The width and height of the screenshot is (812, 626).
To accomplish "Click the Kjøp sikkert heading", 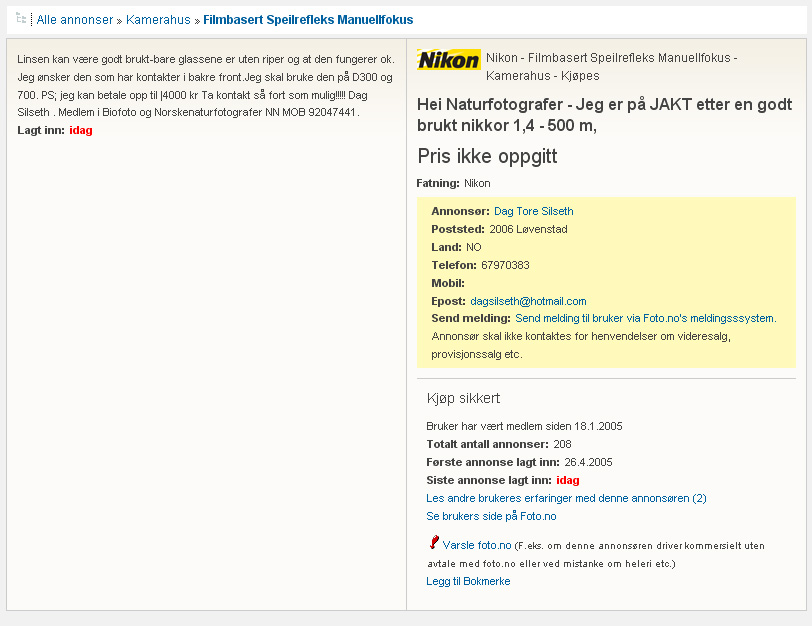I will tap(463, 398).
